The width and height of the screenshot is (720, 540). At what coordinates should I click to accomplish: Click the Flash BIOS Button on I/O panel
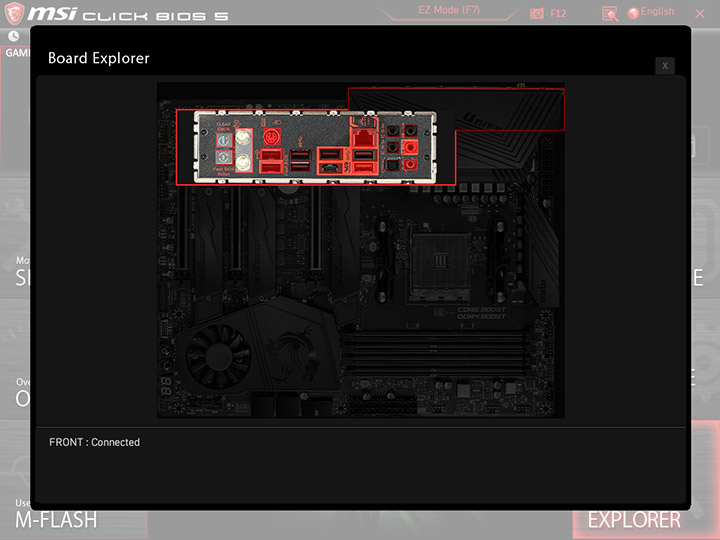coord(224,157)
